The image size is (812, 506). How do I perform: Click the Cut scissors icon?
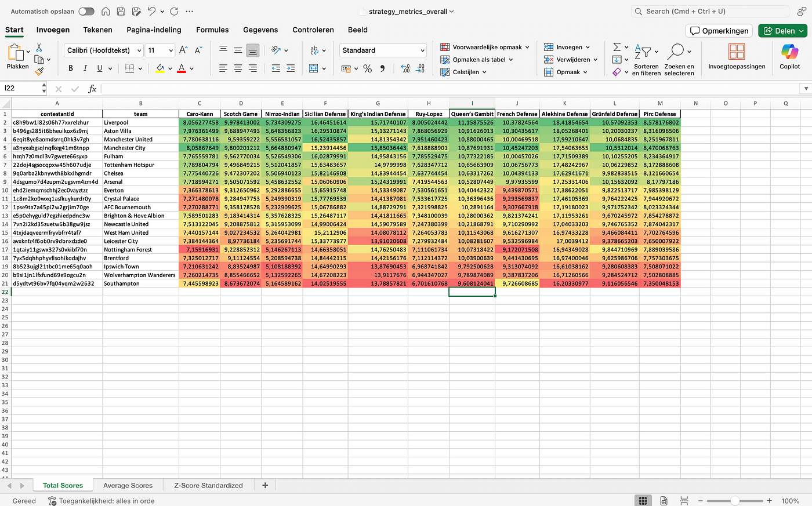point(39,48)
